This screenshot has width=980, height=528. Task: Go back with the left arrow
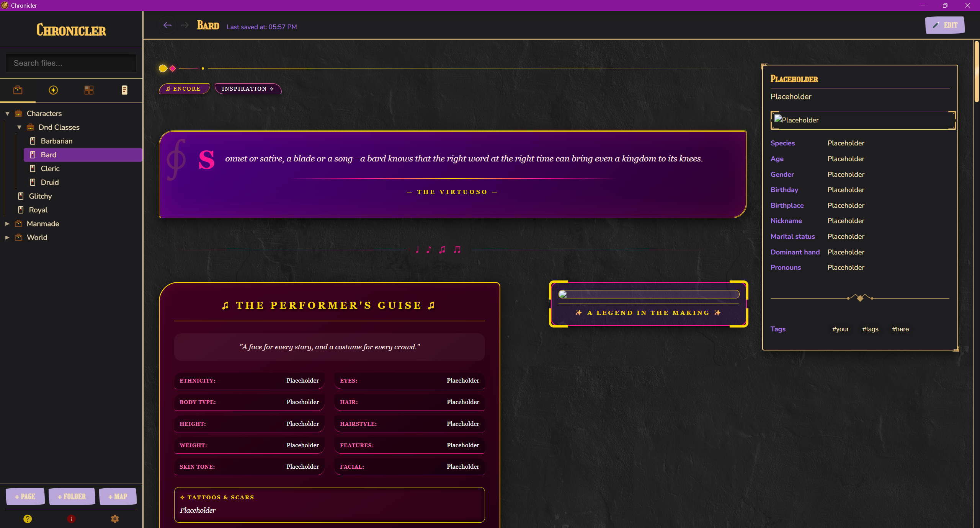(167, 25)
